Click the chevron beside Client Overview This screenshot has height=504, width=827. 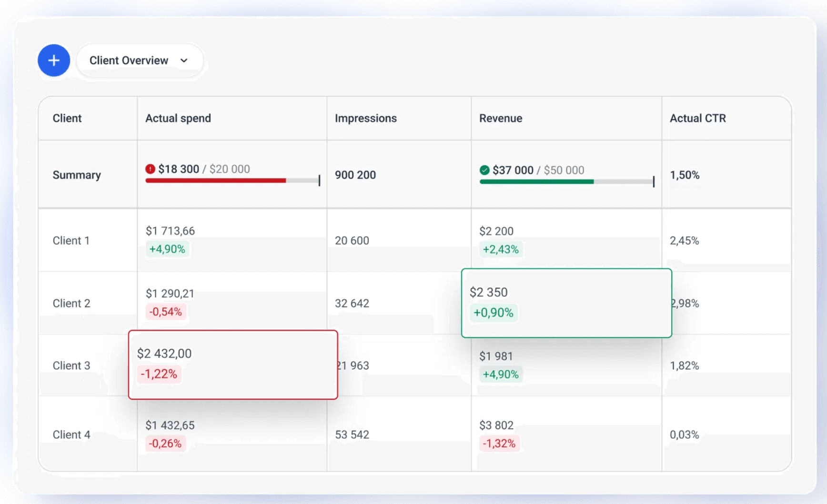pos(184,61)
